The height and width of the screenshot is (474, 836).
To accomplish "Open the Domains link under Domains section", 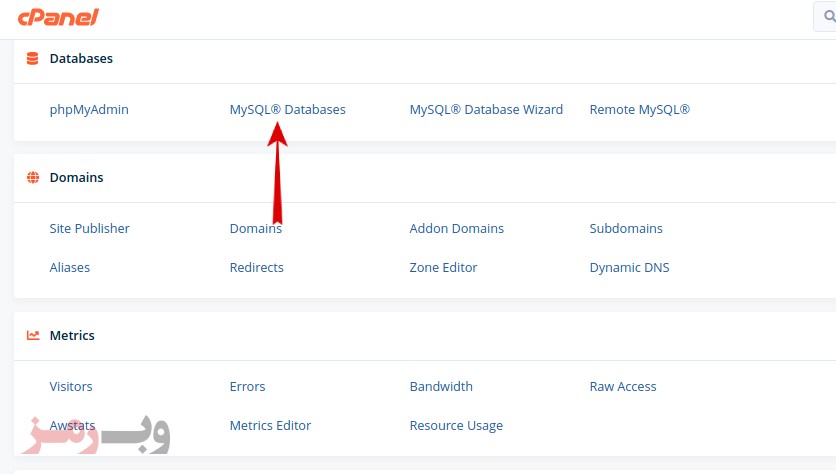I will coord(256,228).
